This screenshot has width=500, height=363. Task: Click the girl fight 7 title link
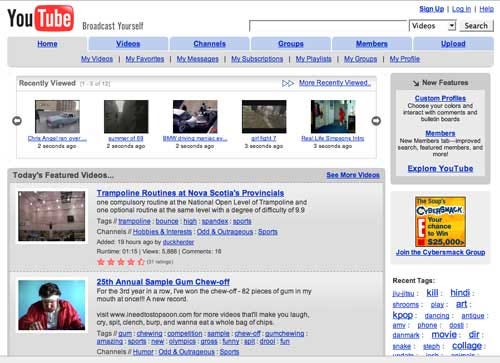coord(264,138)
